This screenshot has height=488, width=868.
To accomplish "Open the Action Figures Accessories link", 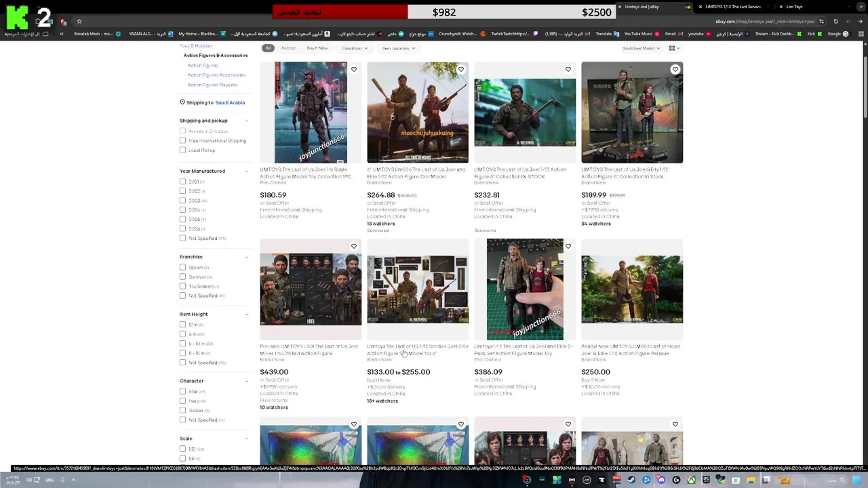I will click(x=216, y=75).
